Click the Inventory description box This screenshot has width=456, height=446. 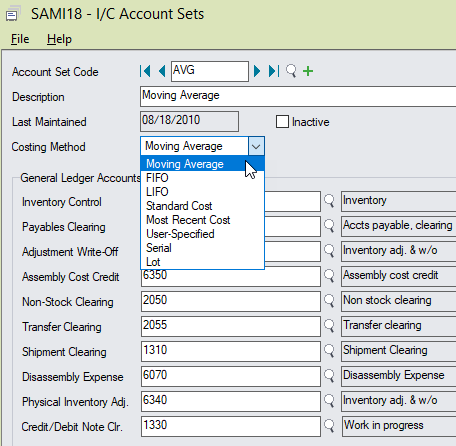pyautogui.click(x=399, y=201)
